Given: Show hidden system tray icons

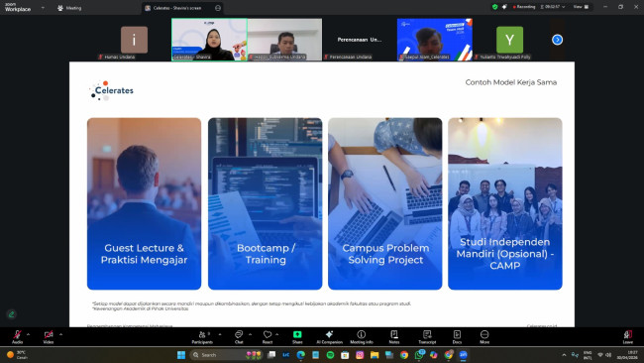Looking at the screenshot, I should [x=564, y=355].
